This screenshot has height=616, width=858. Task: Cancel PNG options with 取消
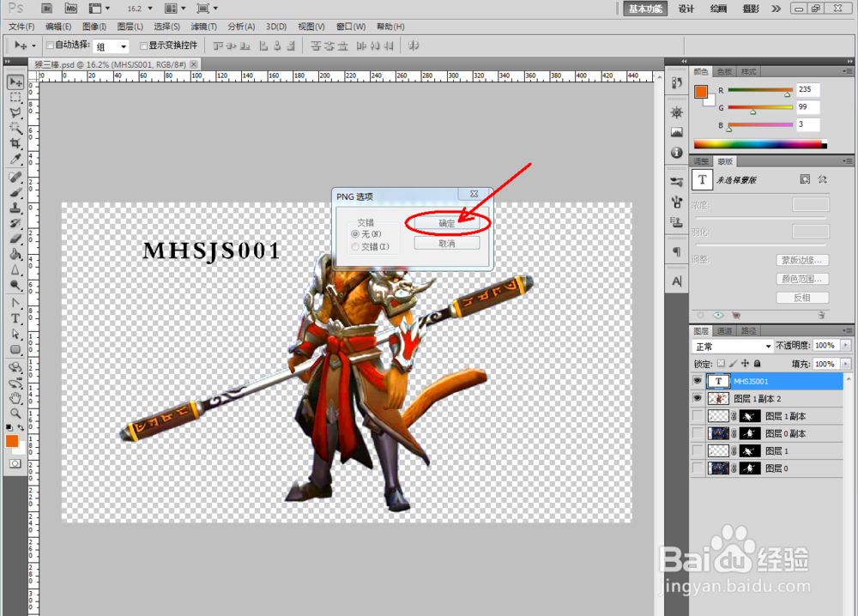tap(446, 244)
